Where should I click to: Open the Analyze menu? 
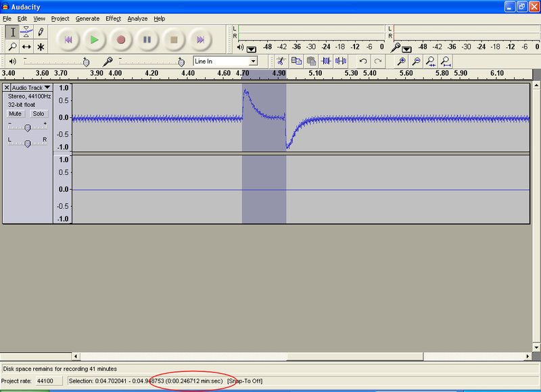pyautogui.click(x=137, y=19)
